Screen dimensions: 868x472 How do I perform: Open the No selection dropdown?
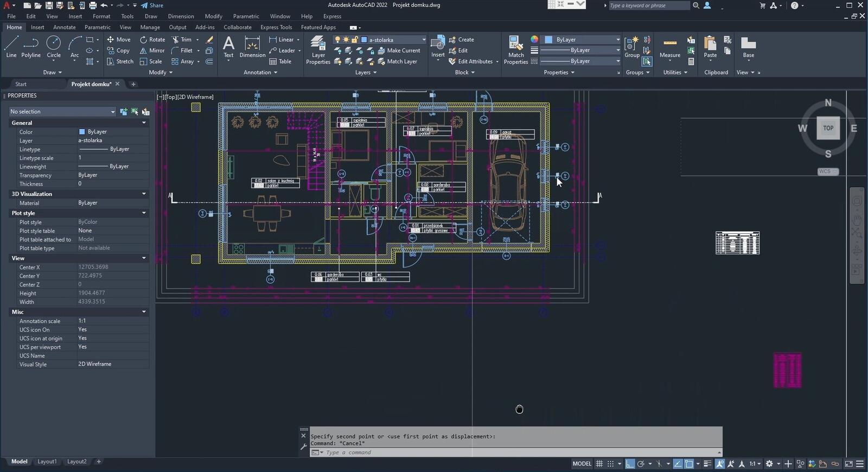click(x=62, y=112)
